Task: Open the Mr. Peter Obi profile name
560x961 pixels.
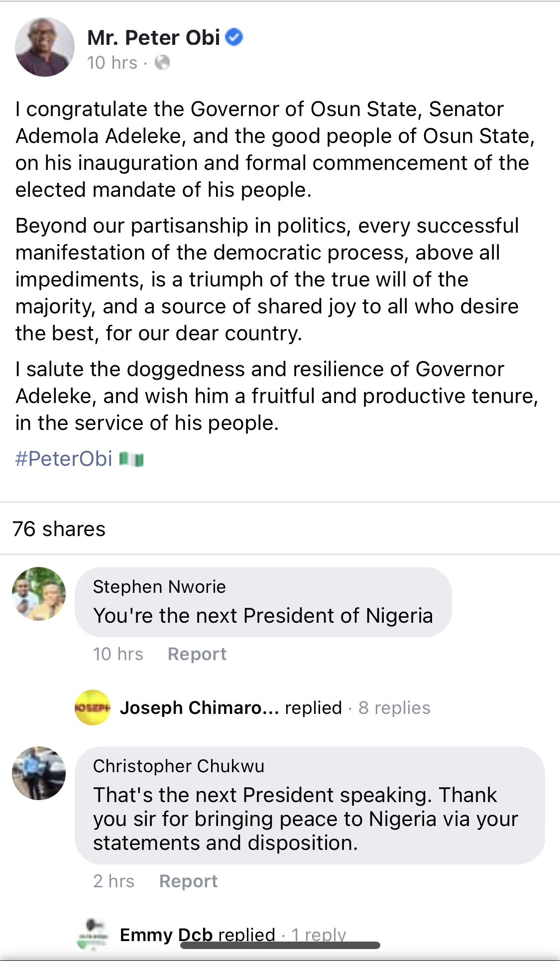Action: [153, 38]
